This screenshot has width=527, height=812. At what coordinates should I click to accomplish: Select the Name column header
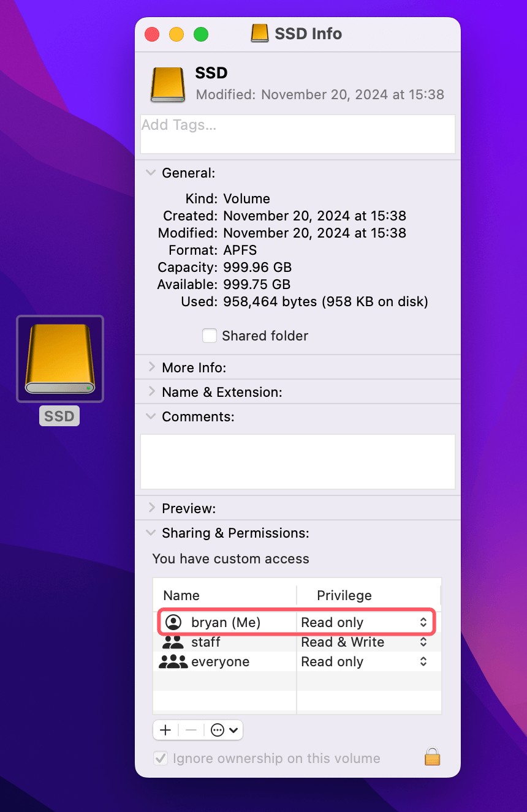pos(181,595)
